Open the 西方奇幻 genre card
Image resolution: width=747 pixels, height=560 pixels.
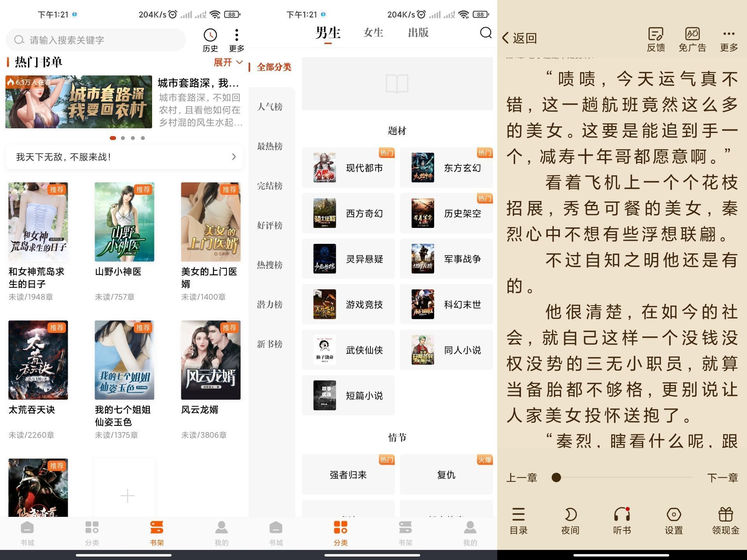coord(348,213)
